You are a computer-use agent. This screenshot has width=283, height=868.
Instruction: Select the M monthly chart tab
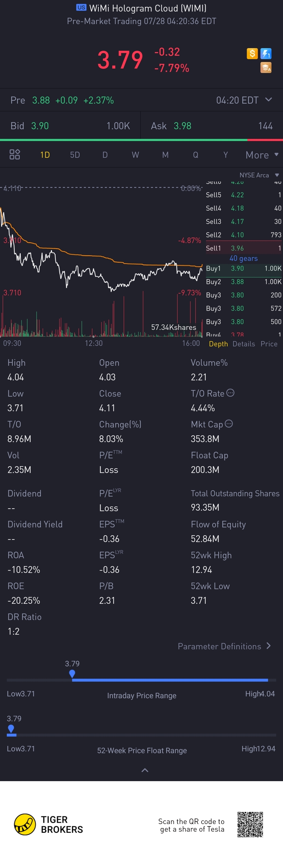(x=166, y=155)
